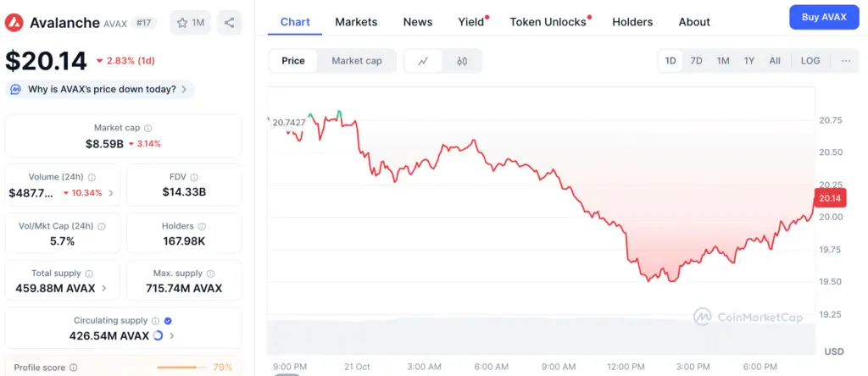Screen dimensions: 868x376
Task: Toggle LOG scale on chart
Action: (x=810, y=61)
